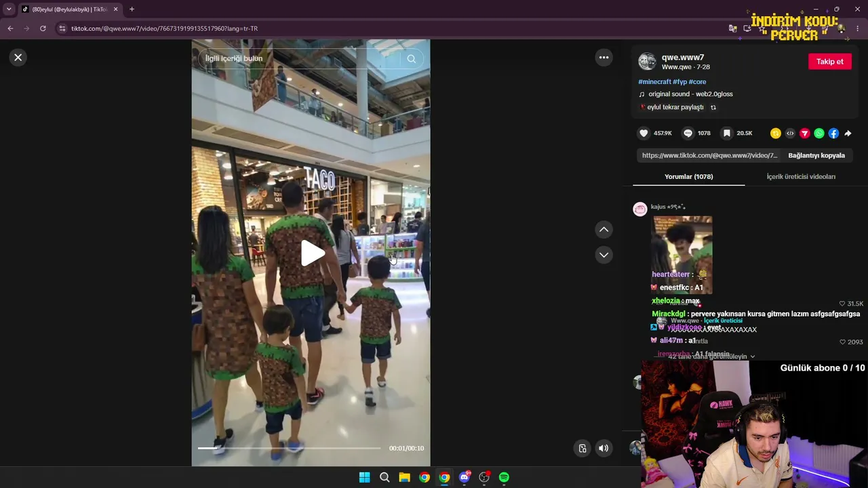Viewport: 868px width, 488px height.
Task: Open kajus commenter avatar
Action: tap(639, 209)
